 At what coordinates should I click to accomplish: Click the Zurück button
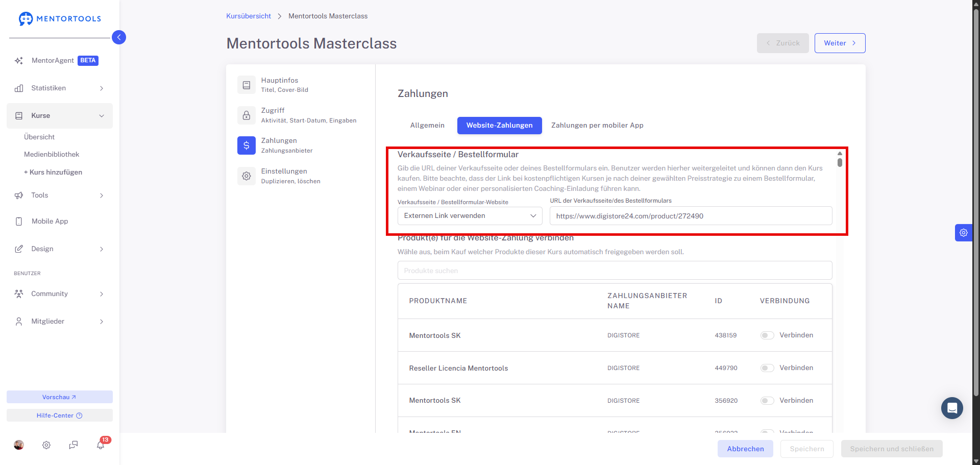pos(782,43)
